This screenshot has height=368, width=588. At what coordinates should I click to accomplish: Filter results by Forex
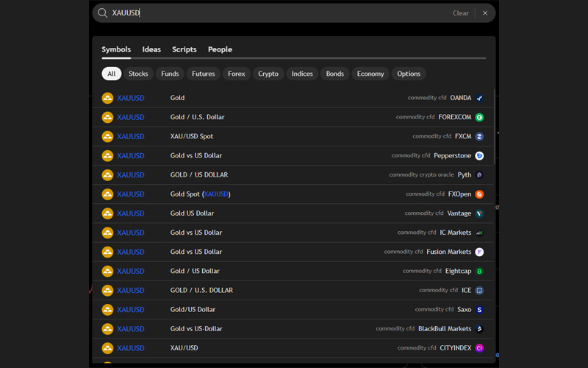(236, 74)
